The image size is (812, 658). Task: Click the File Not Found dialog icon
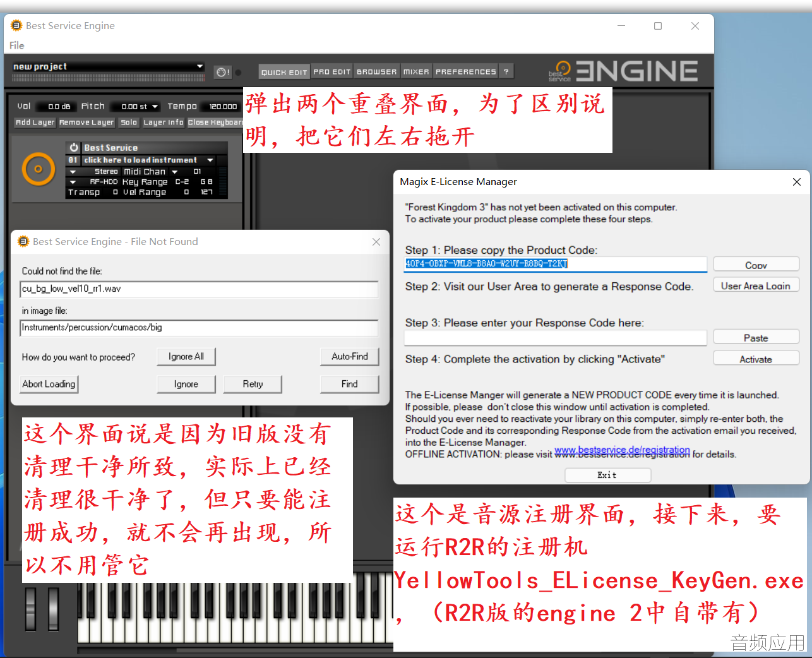pos(23,241)
